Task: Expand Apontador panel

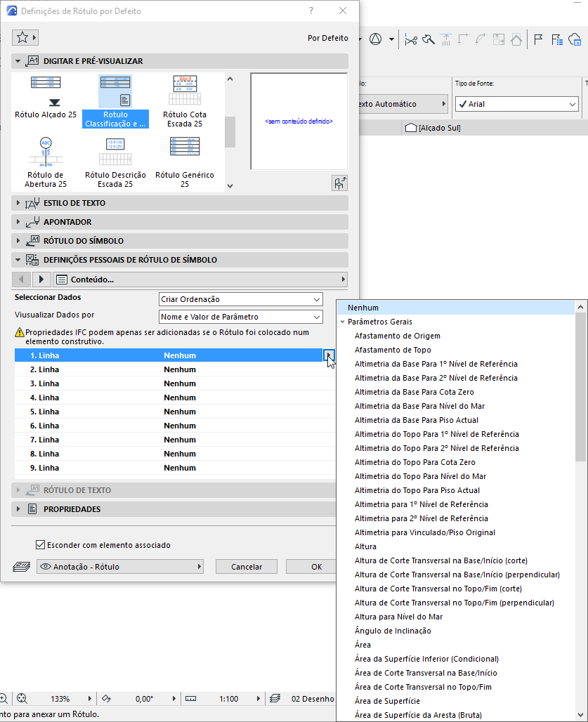Action: click(x=18, y=222)
